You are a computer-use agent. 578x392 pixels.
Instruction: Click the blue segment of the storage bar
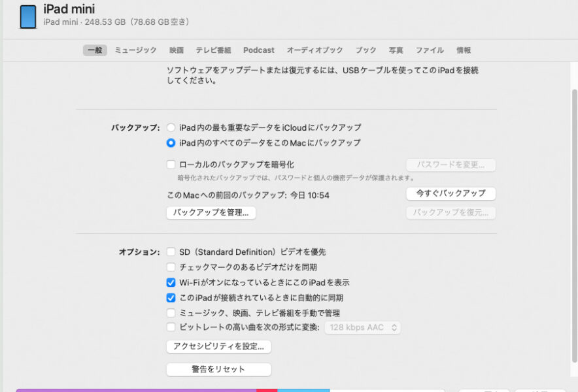(x=303, y=390)
